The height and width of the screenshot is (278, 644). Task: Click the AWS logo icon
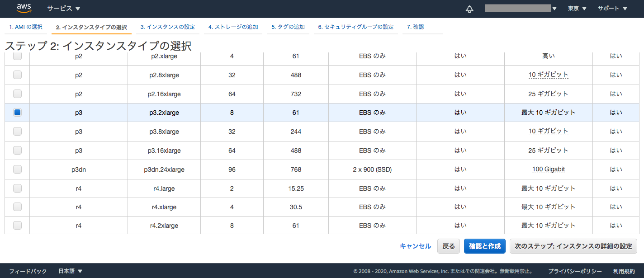24,8
